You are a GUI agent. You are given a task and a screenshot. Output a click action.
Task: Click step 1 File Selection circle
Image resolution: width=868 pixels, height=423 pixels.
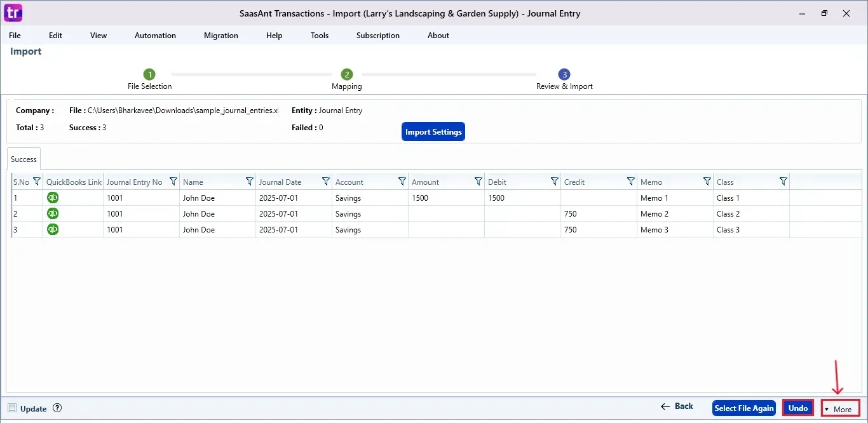pos(149,74)
